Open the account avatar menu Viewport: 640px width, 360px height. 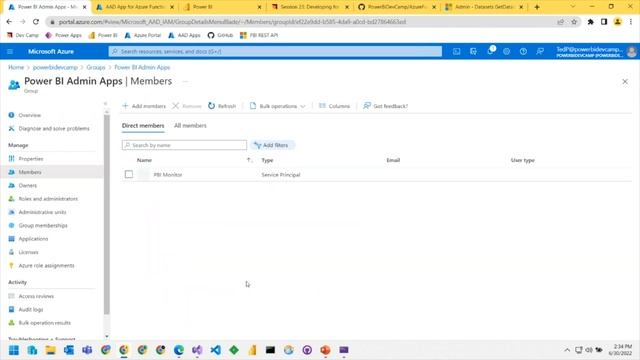pyautogui.click(x=632, y=51)
